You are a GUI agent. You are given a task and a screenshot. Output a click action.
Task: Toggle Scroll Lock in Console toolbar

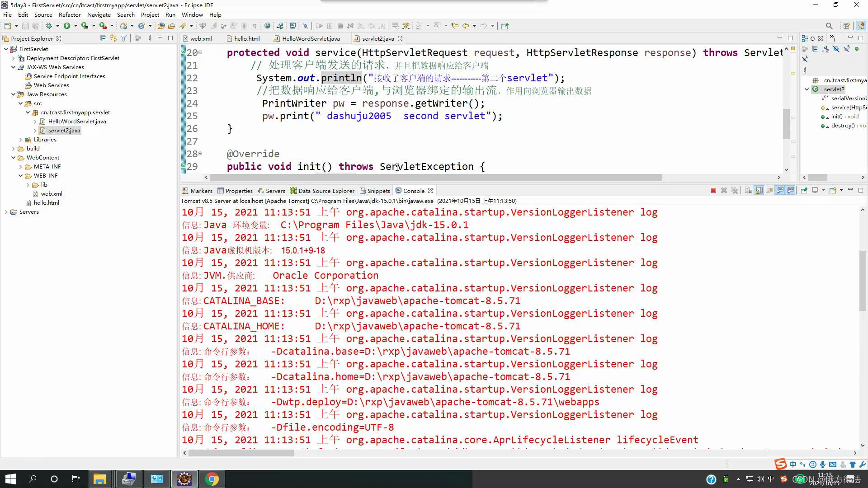[759, 191]
